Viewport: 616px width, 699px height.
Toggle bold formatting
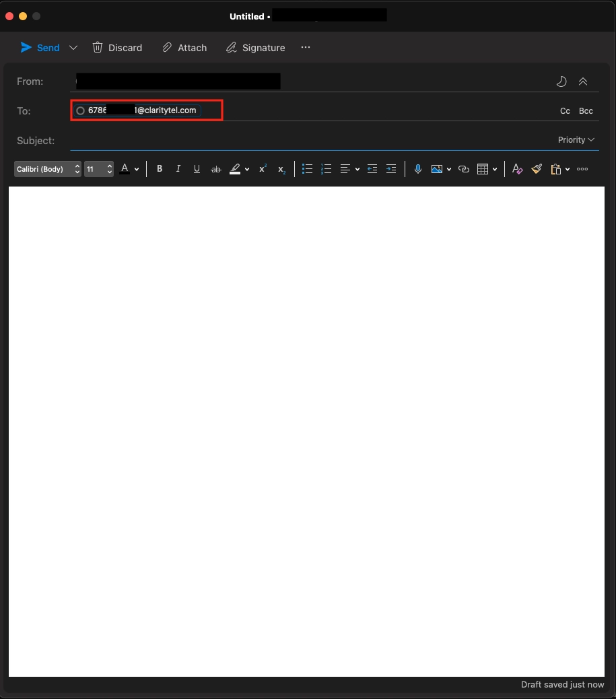(x=160, y=169)
